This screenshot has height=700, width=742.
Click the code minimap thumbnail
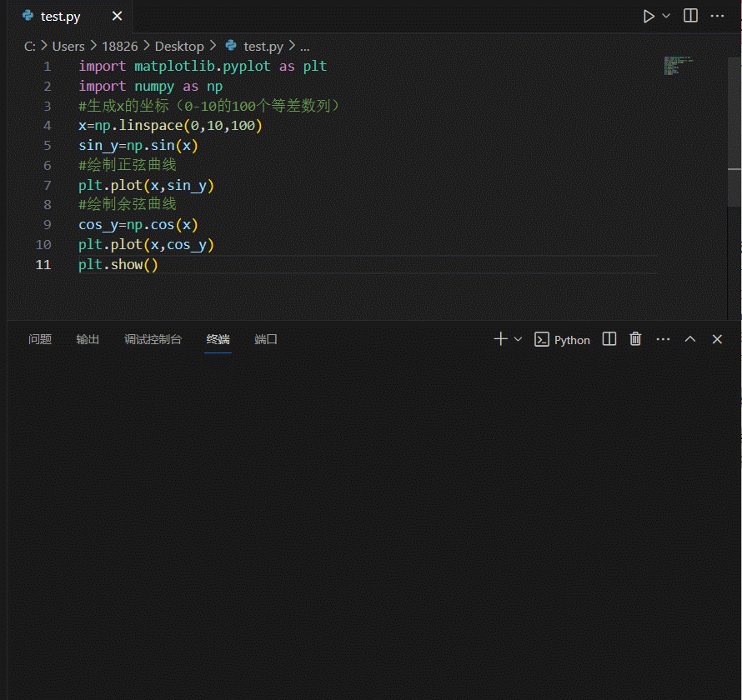click(679, 66)
